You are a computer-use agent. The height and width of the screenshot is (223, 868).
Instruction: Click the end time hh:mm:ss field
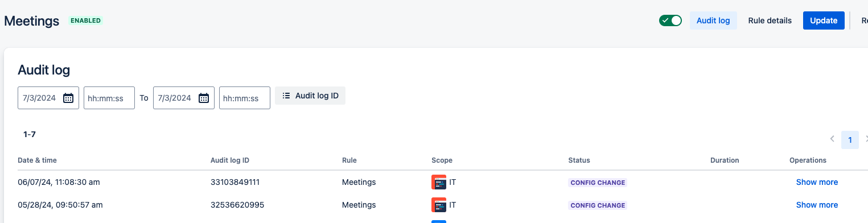pyautogui.click(x=245, y=98)
